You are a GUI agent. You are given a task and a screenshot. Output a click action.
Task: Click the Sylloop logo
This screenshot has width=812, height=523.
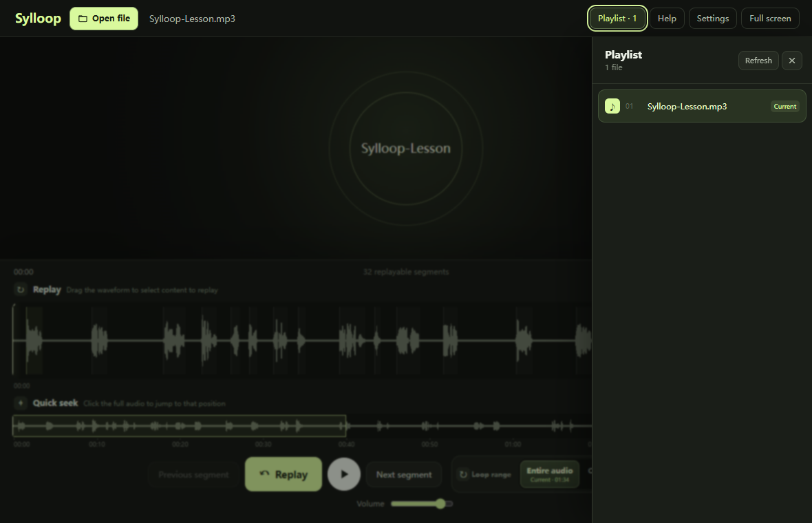tap(38, 18)
